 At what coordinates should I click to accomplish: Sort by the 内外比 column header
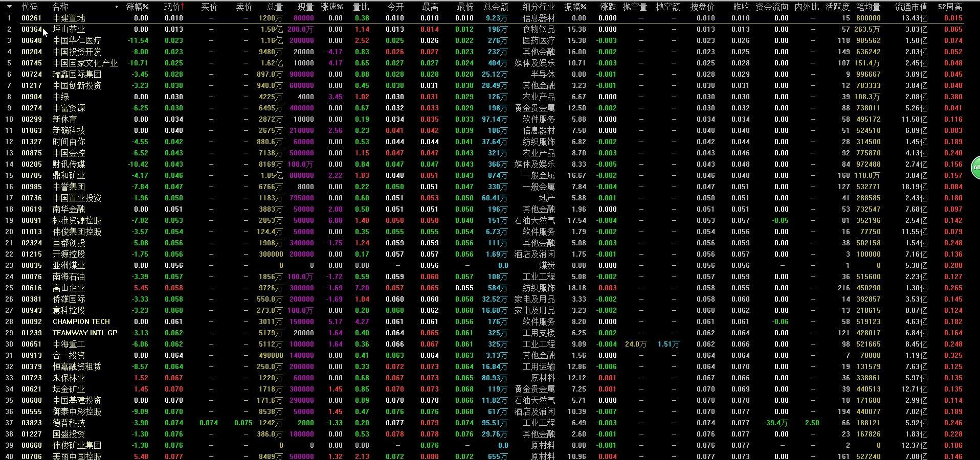click(x=807, y=7)
